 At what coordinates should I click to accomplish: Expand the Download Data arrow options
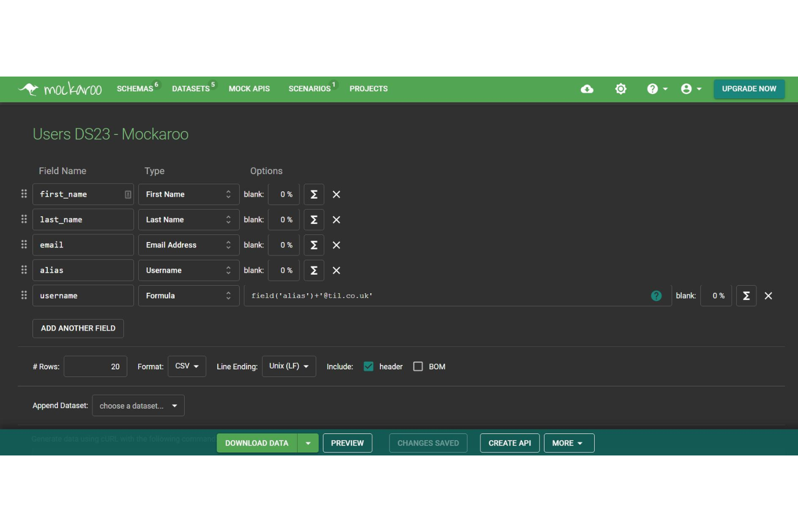tap(308, 443)
